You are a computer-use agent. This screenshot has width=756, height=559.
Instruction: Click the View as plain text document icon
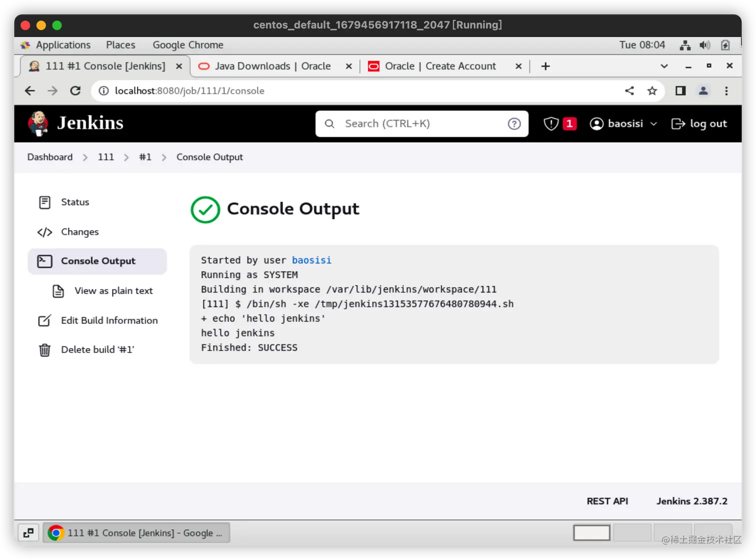point(58,291)
